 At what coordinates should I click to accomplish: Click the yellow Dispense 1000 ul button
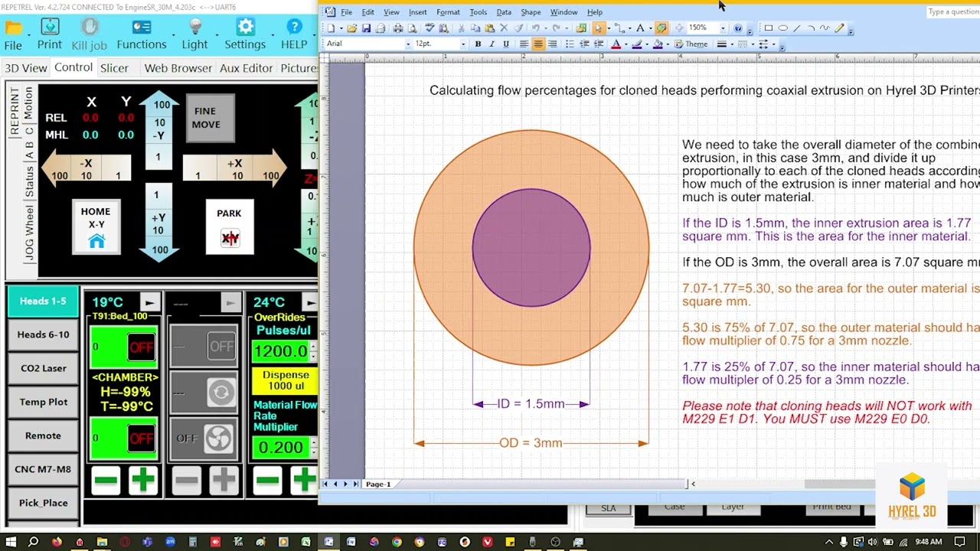tap(285, 381)
